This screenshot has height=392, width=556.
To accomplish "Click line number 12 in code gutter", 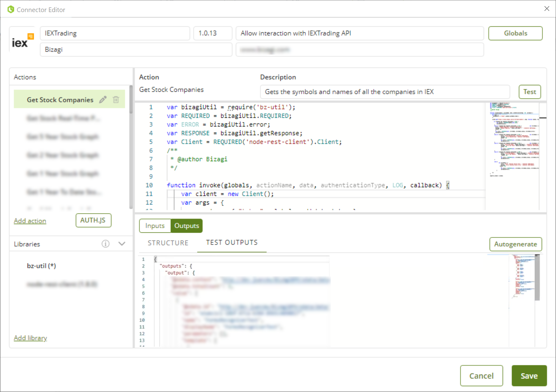I will [149, 202].
